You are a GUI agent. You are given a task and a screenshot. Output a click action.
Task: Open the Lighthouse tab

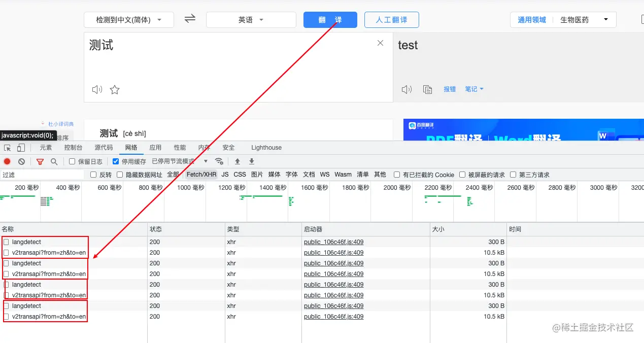tap(266, 148)
